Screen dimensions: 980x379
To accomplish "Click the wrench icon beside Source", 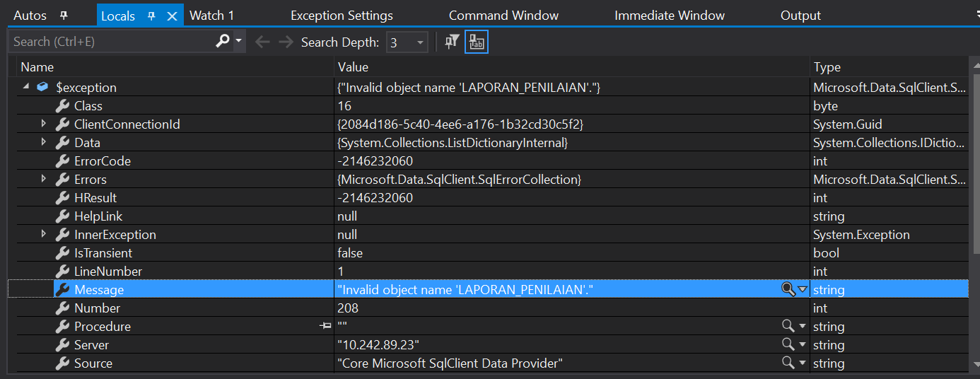I will point(62,363).
